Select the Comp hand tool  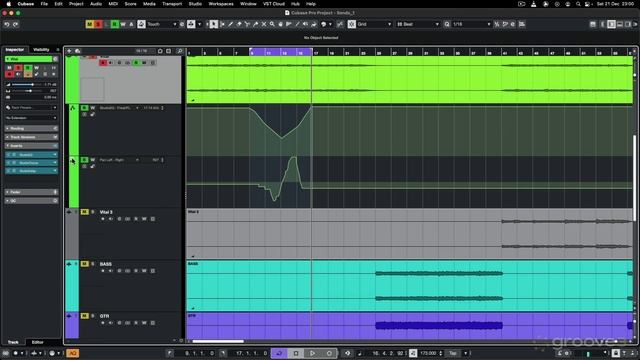(x=280, y=24)
